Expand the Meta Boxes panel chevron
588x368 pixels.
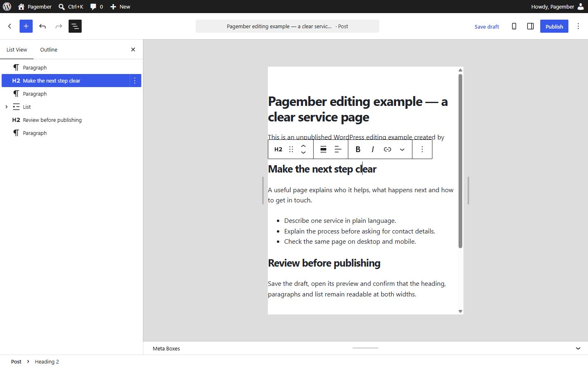coord(578,348)
